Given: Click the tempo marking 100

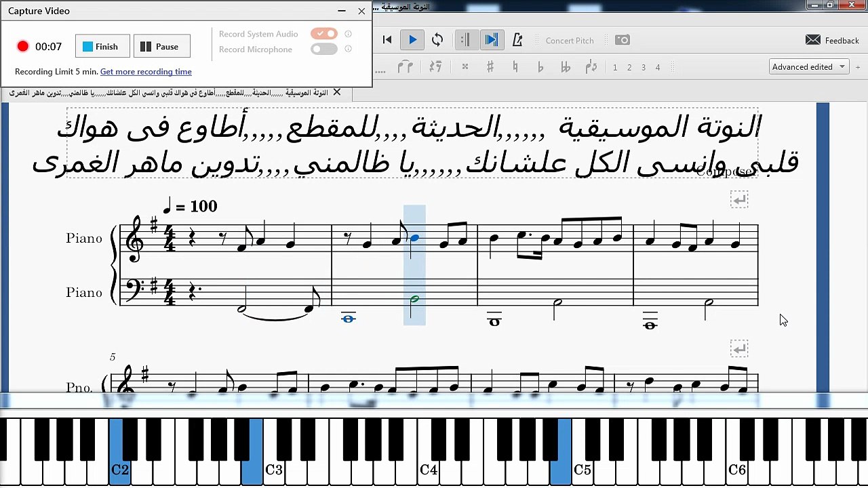Looking at the screenshot, I should [190, 205].
